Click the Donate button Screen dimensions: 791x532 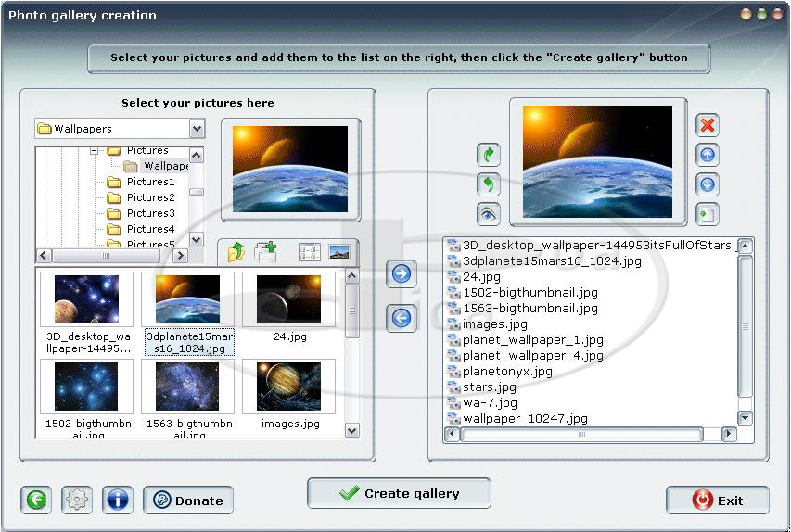[x=188, y=500]
